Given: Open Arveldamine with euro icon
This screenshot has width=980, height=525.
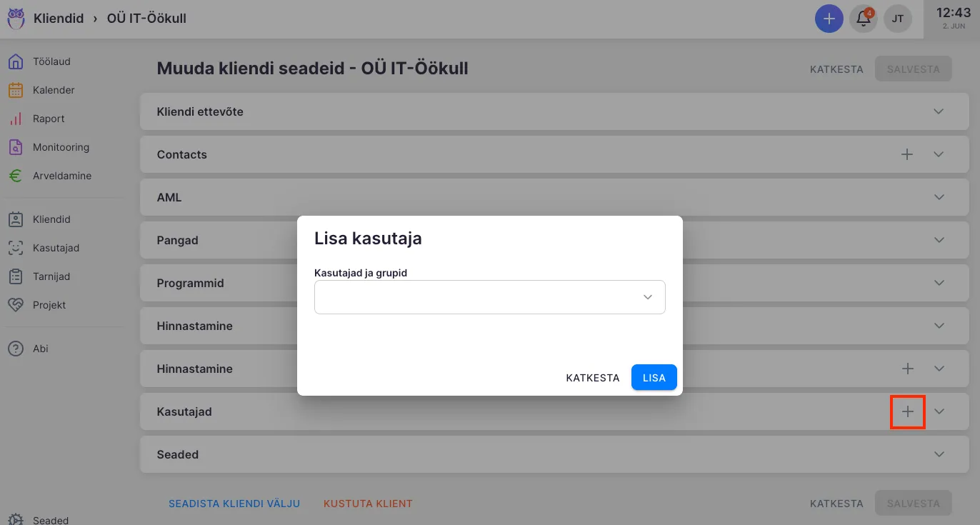Looking at the screenshot, I should [x=61, y=176].
